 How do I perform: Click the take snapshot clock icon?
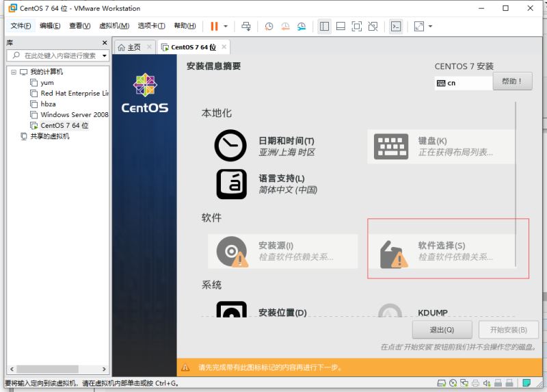[269, 26]
